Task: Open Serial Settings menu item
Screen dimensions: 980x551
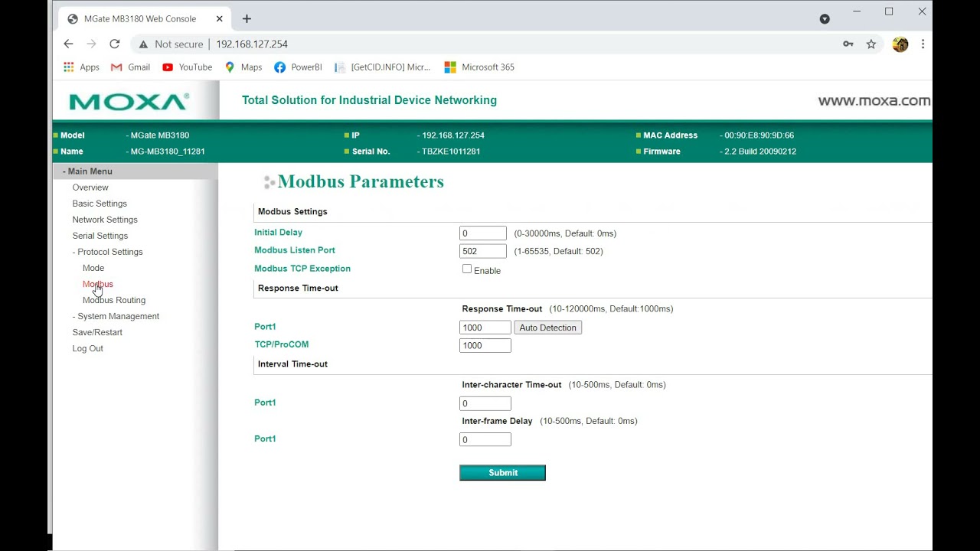Action: tap(100, 236)
